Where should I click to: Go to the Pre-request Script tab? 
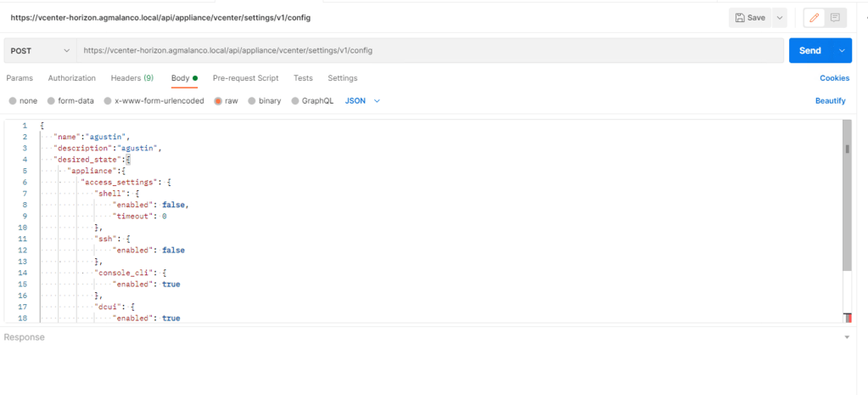[245, 78]
